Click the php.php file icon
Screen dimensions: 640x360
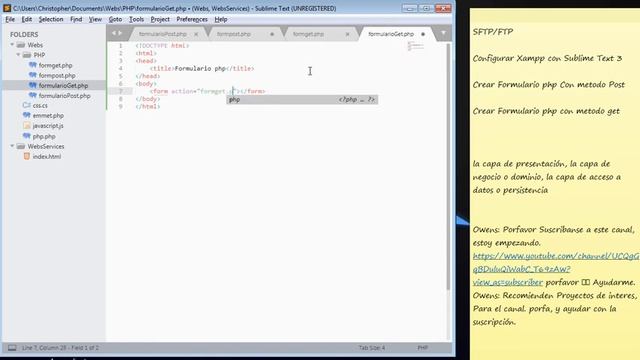tap(27, 136)
